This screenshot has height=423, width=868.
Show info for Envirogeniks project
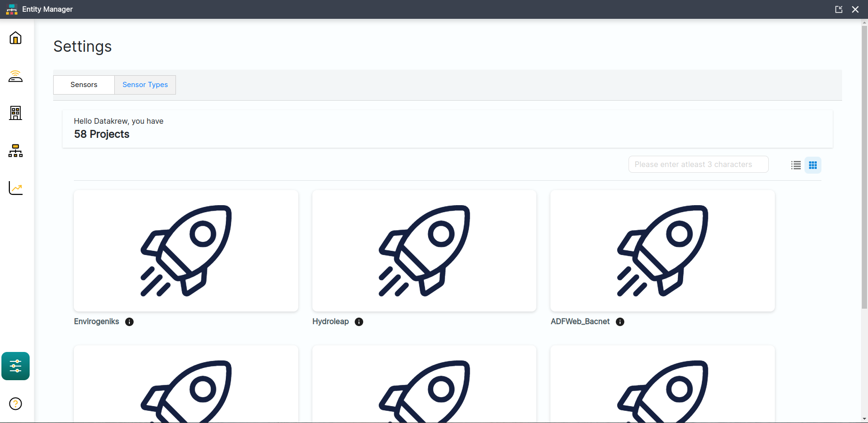pyautogui.click(x=129, y=322)
